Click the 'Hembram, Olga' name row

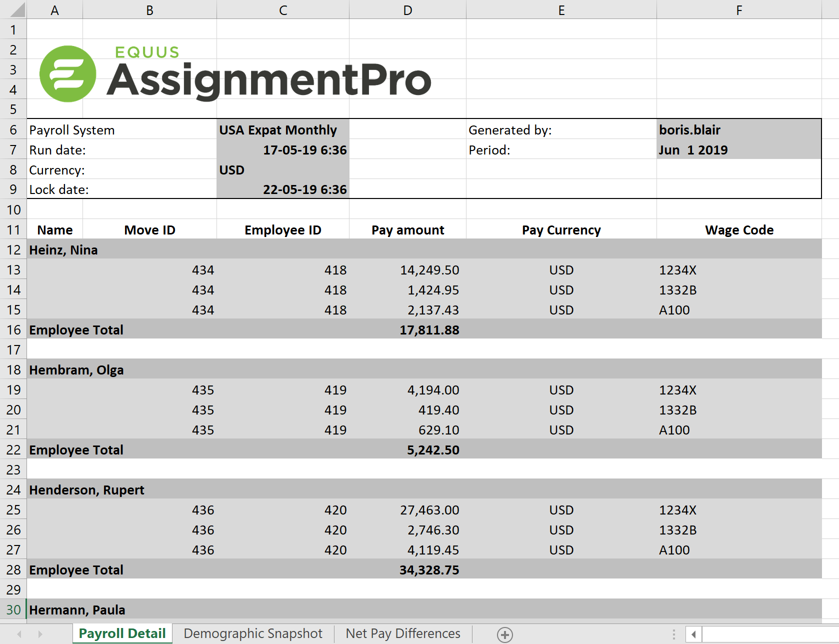coord(424,369)
